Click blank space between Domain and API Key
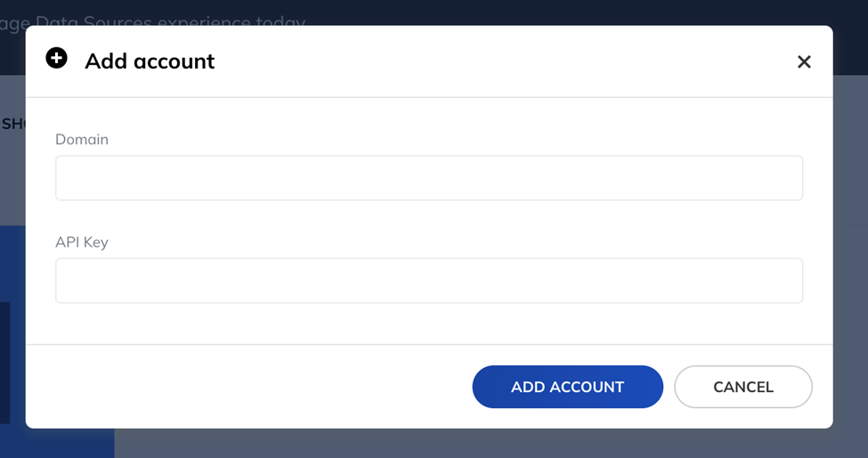The height and width of the screenshot is (458, 868). [x=429, y=217]
